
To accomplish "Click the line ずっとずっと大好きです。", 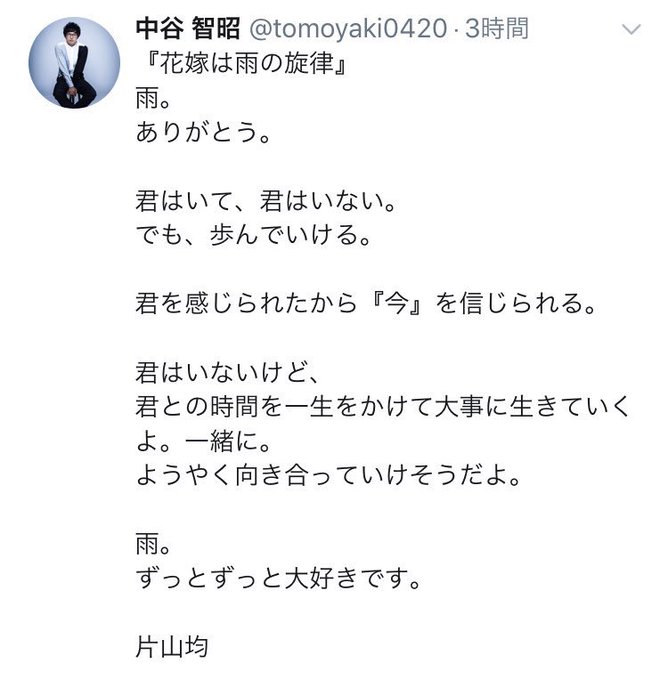I will (x=278, y=578).
